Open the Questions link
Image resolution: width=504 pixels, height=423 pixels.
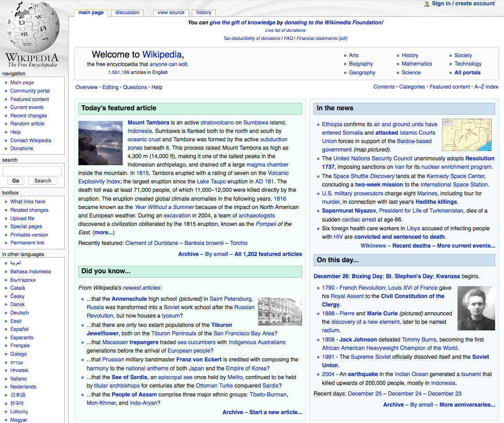tap(135, 87)
